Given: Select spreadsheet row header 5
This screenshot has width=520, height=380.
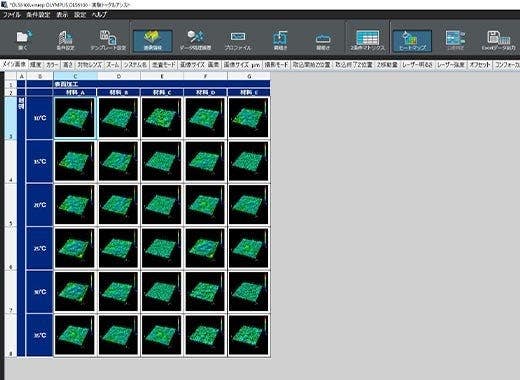Looking at the screenshot, I should tap(11, 205).
